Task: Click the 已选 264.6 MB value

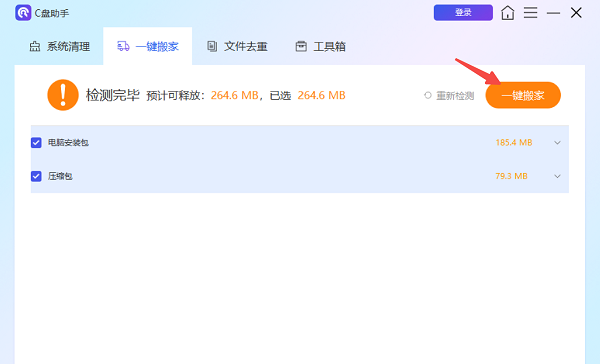Action: pyautogui.click(x=321, y=95)
